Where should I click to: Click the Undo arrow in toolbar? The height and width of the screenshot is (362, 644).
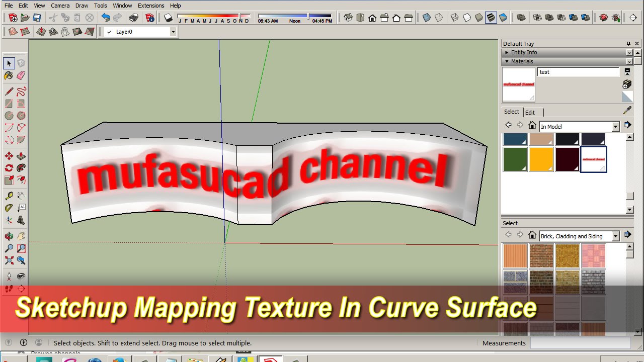coord(105,18)
